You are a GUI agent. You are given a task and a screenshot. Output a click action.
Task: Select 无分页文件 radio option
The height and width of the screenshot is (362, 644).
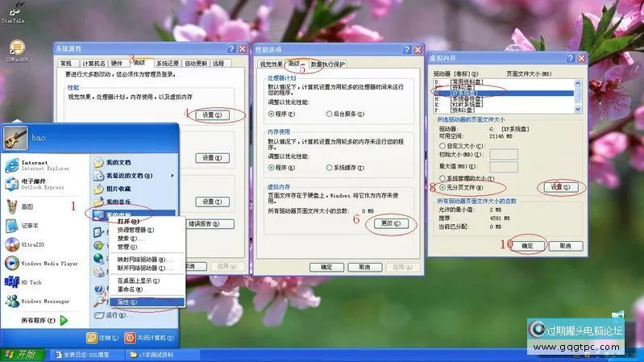[x=442, y=187]
